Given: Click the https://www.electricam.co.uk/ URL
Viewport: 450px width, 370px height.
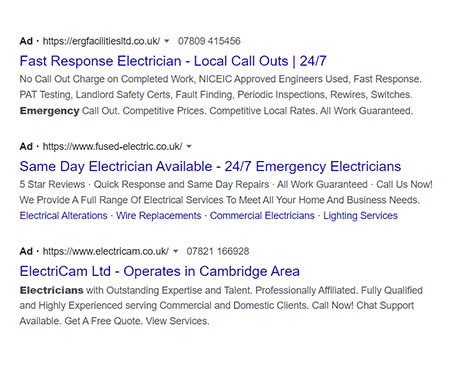Looking at the screenshot, I should tap(106, 251).
